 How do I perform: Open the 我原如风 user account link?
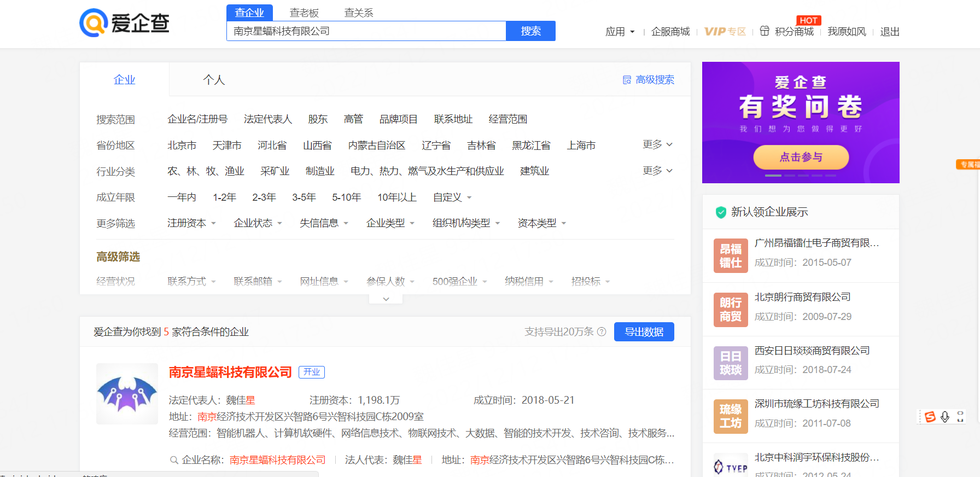tap(847, 32)
